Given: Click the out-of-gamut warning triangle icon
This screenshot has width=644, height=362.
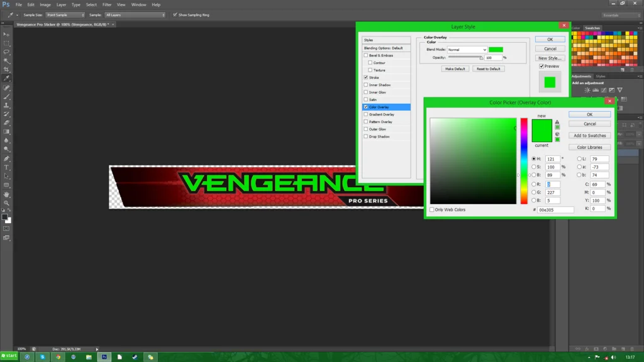Looking at the screenshot, I should click(x=557, y=122).
